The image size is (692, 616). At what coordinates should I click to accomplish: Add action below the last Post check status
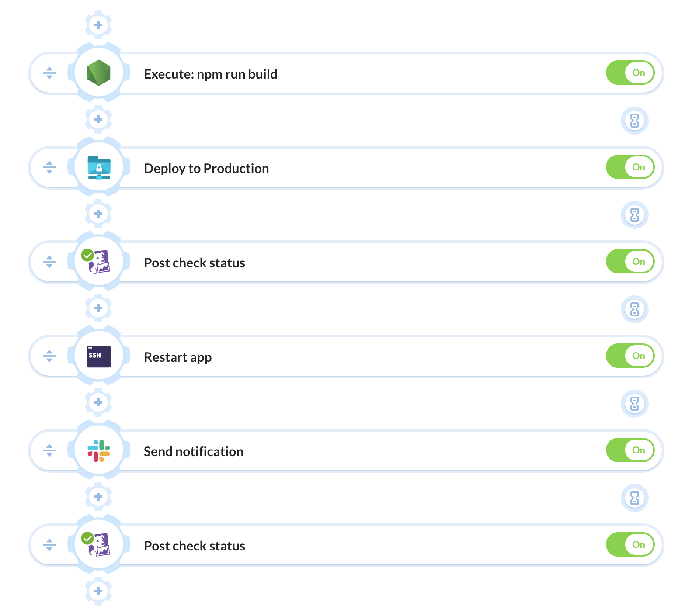(98, 591)
